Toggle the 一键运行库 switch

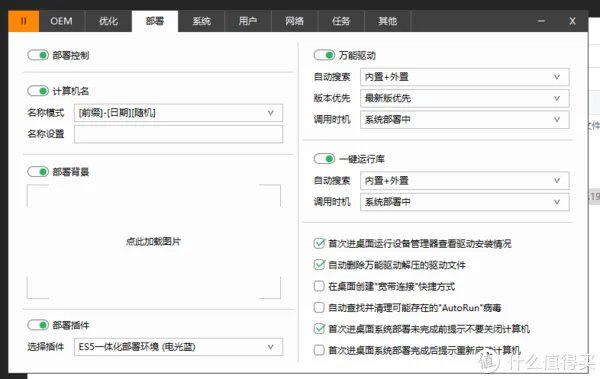coord(324,158)
